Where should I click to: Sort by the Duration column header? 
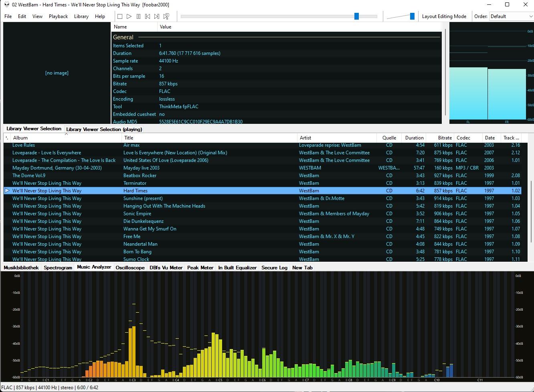414,138
